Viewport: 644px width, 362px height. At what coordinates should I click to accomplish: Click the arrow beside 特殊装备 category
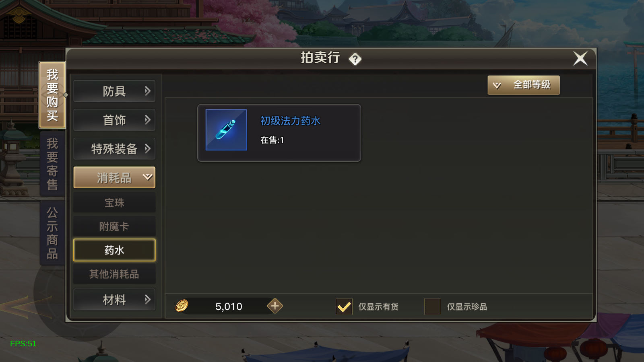147,149
